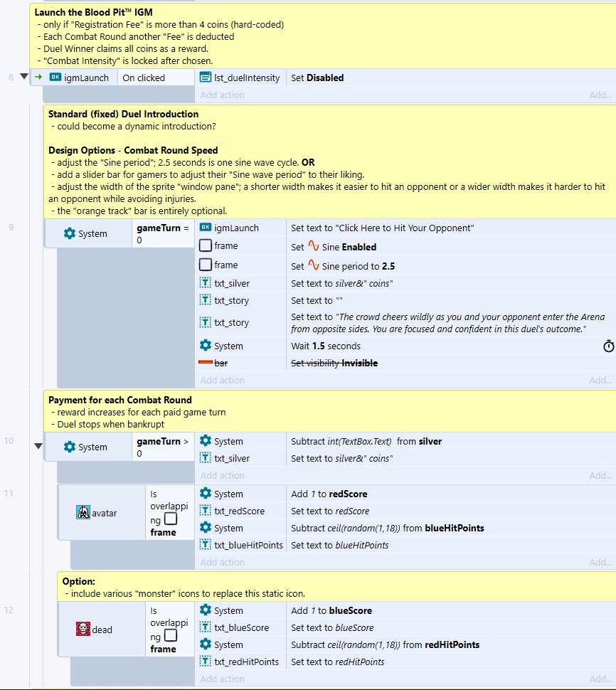Viewport: 616px width, 690px height.
Task: Collapse event 10 with its triangle
Action: [x=38, y=446]
